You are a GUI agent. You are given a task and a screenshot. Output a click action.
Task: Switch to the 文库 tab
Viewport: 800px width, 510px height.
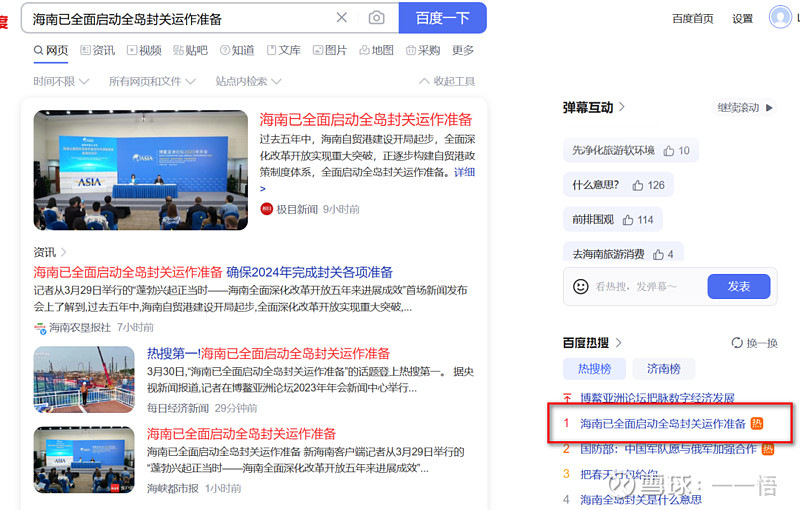pos(284,50)
